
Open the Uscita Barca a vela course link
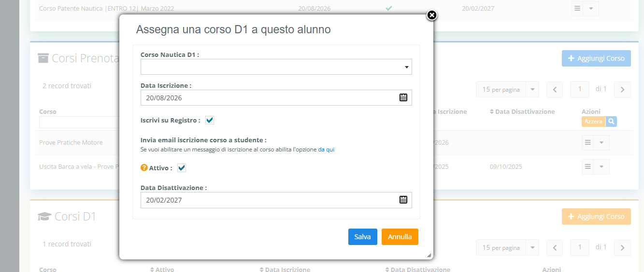pyautogui.click(x=79, y=167)
